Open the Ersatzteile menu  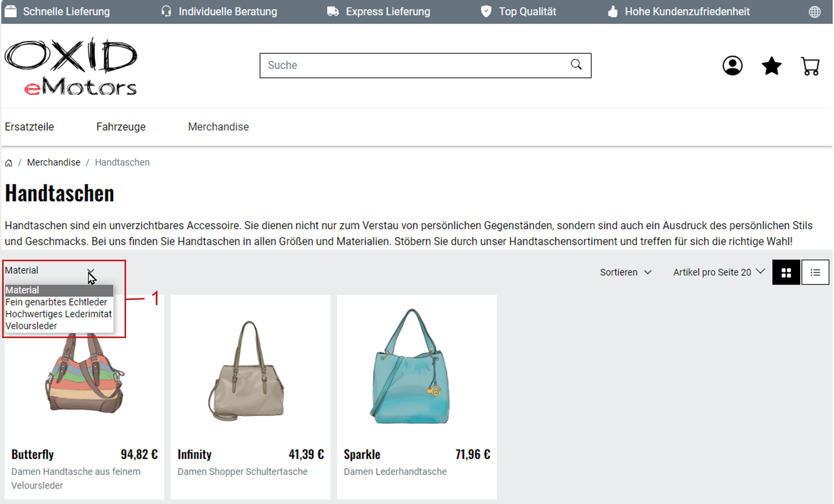(30, 127)
